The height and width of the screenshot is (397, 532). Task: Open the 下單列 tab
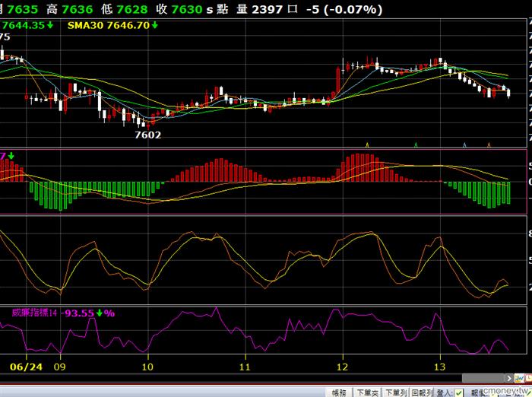click(396, 392)
